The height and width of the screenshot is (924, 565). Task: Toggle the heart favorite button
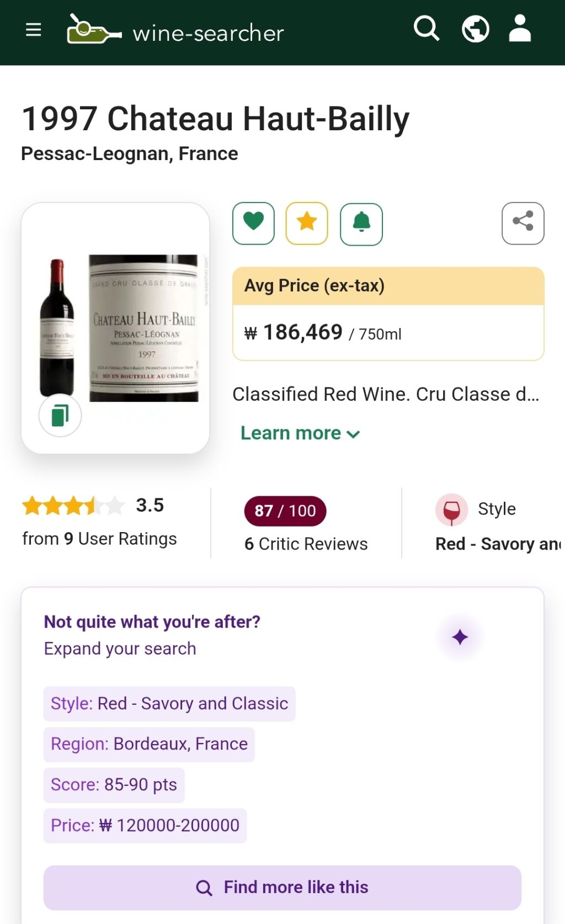click(x=254, y=223)
